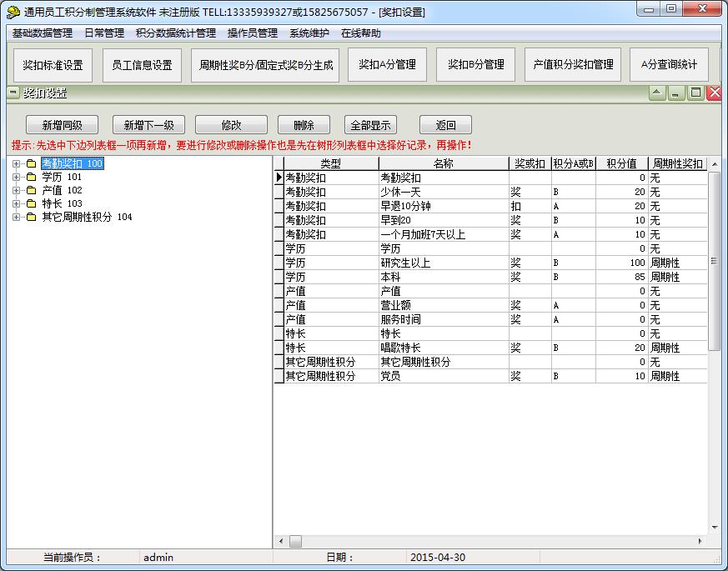Image resolution: width=728 pixels, height=571 pixels.
Task: Click the horizontal scrollbar right arrow
Action: pyautogui.click(x=700, y=542)
